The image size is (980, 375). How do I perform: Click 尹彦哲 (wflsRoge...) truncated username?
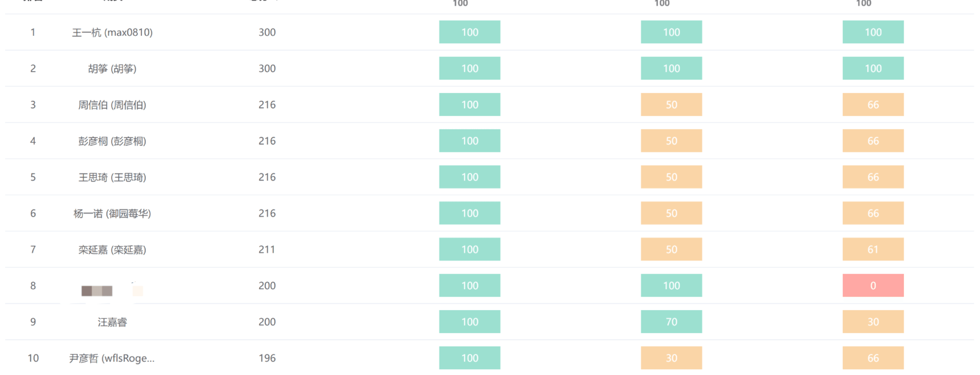coord(112,358)
